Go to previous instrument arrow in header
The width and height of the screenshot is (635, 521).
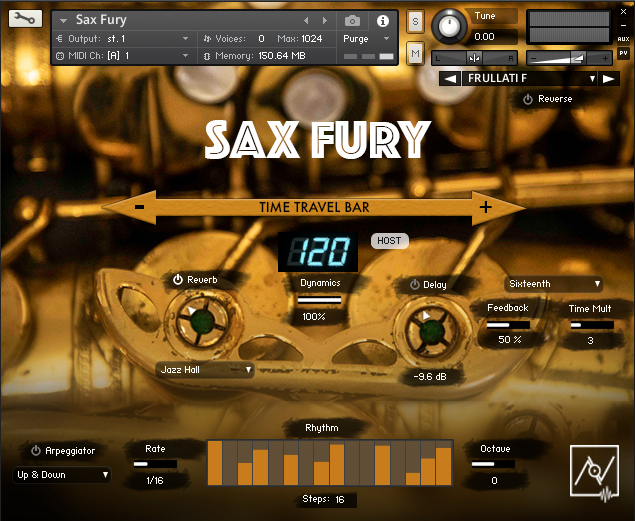click(306, 20)
